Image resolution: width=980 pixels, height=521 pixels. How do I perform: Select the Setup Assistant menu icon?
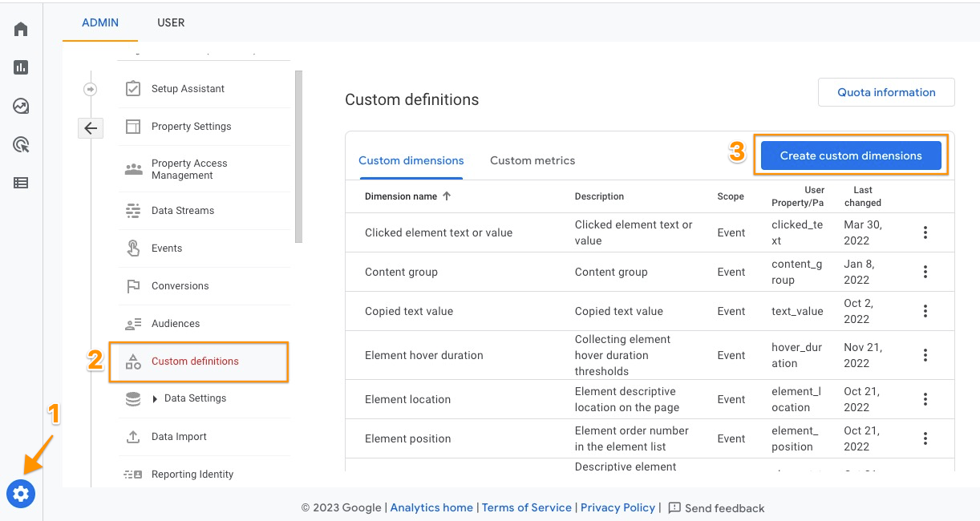click(132, 88)
